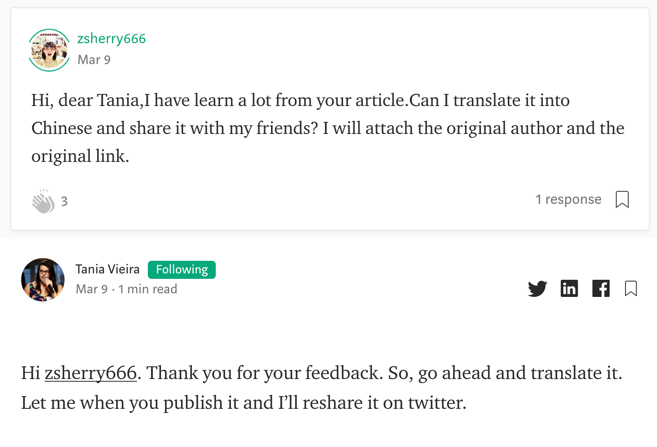Screen dimensions: 657x447
Task: Clap for zsherry666's comment
Action: (x=43, y=201)
